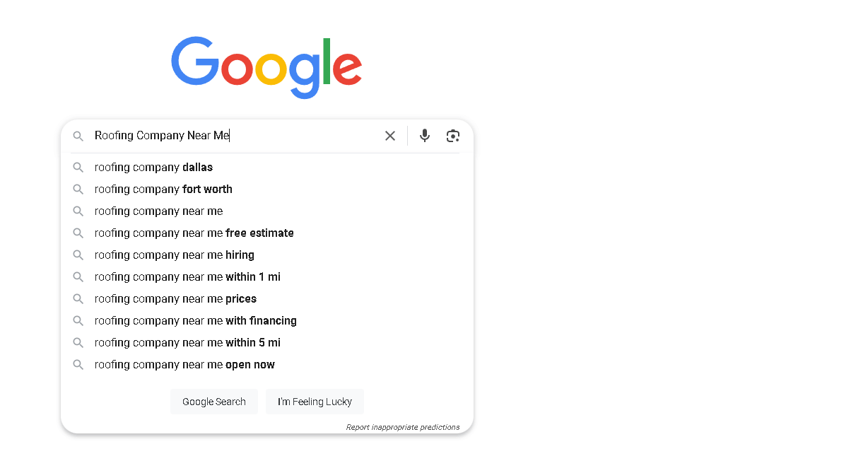868x461 pixels.
Task: Choose 'roofing company near me prices' suggestion
Action: (x=267, y=299)
